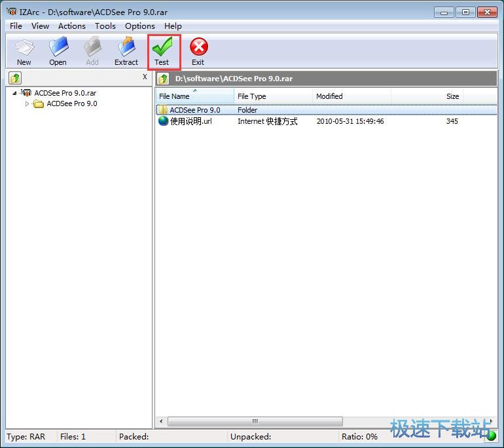The width and height of the screenshot is (504, 448).
Task: Open the Tools menu
Action: (105, 26)
